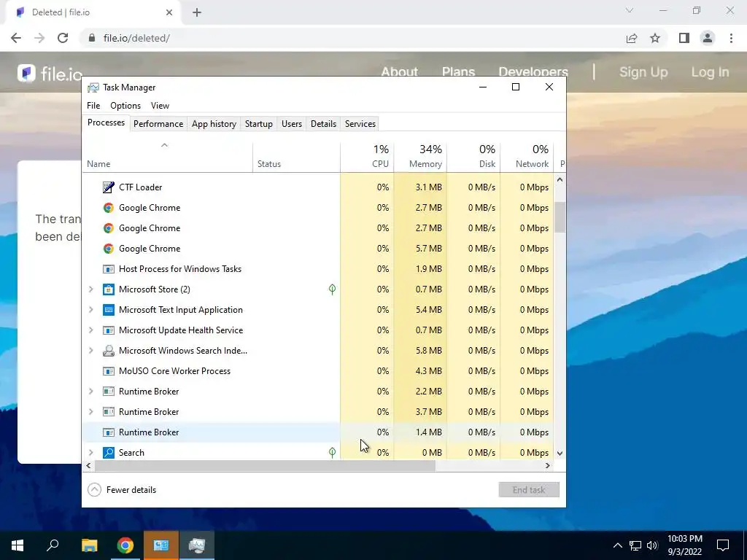Click the Task Manager title bar icon
The image size is (747, 560).
(x=93, y=87)
